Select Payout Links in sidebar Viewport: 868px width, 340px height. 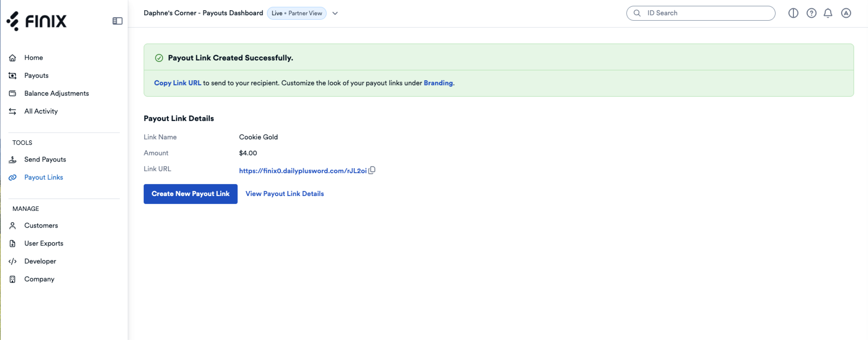pyautogui.click(x=44, y=177)
